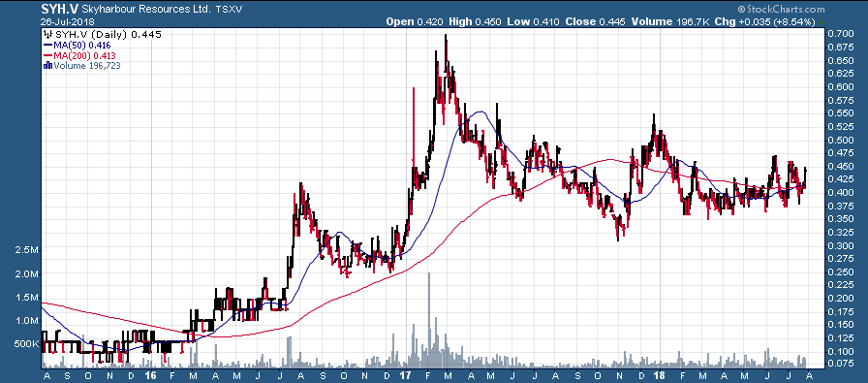Click the blue MA(50) legend line marker
This screenshot has width=868, height=383.
coord(48,46)
